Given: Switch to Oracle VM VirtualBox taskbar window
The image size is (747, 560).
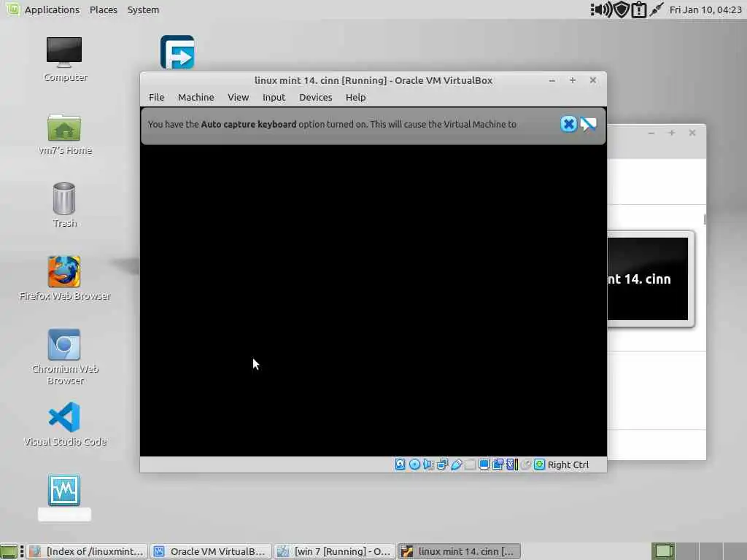Looking at the screenshot, I should [x=211, y=551].
